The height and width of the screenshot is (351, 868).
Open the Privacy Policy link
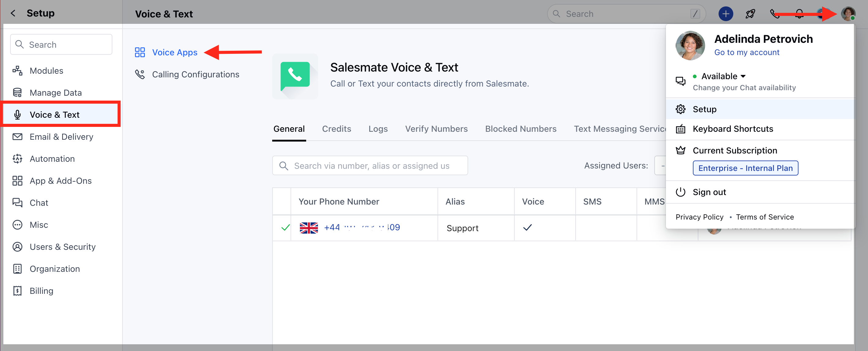tap(699, 217)
